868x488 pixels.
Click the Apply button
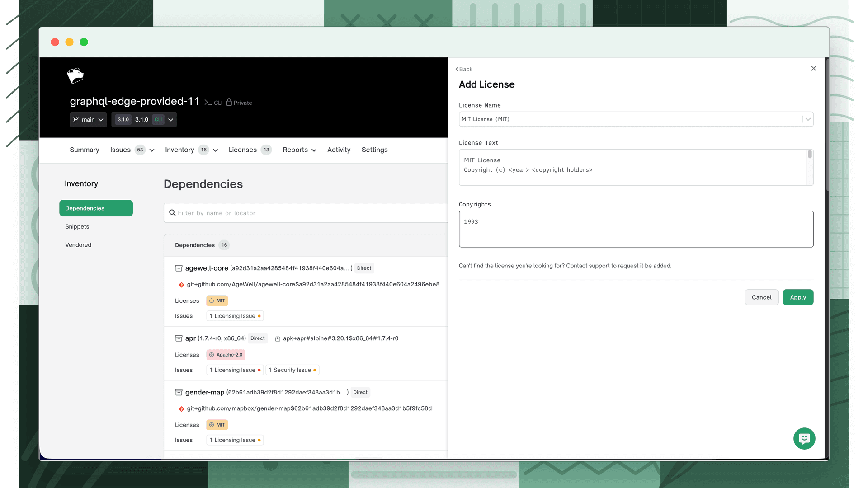point(798,297)
